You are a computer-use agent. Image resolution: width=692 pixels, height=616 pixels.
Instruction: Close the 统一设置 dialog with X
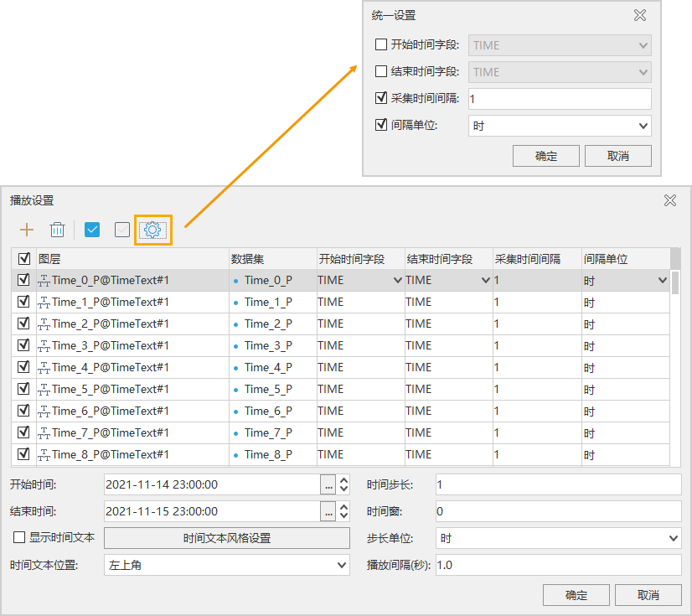pos(640,15)
